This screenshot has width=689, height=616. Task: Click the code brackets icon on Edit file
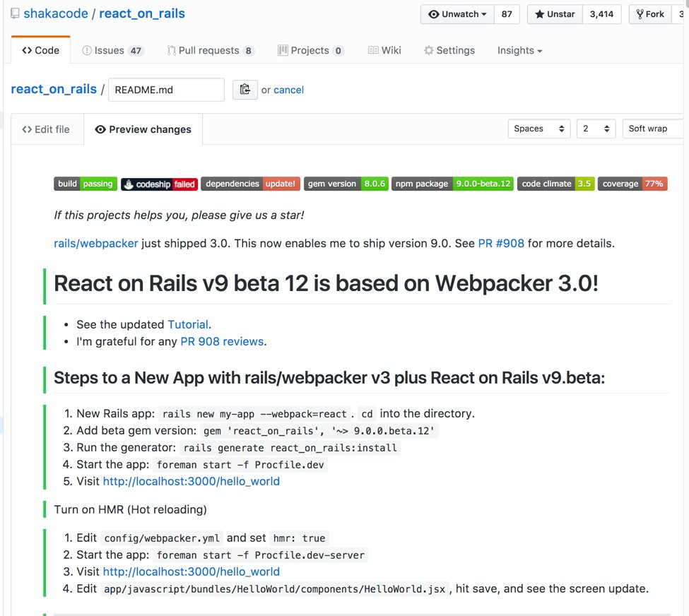pos(27,129)
